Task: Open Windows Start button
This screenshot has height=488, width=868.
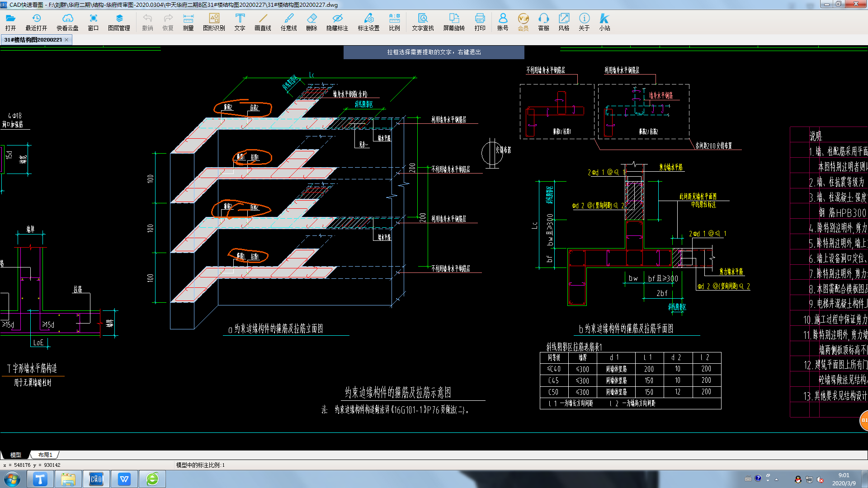Action: click(12, 479)
